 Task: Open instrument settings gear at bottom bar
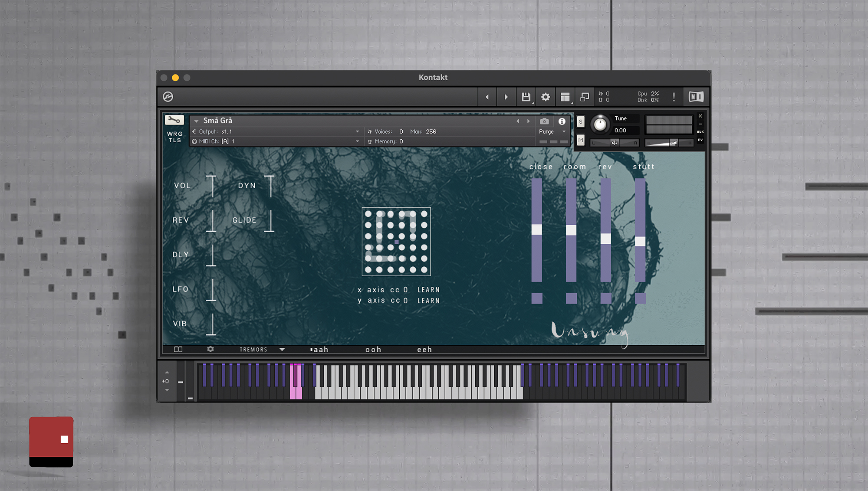[x=210, y=349]
